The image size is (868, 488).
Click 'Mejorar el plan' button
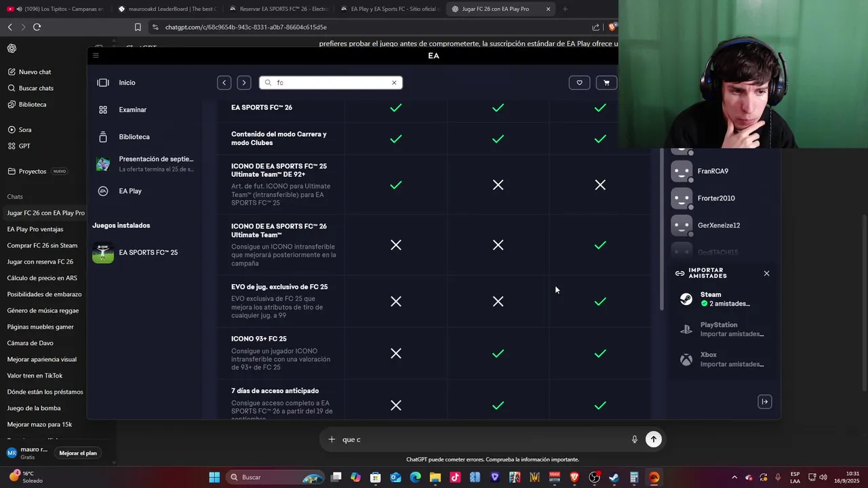(78, 453)
